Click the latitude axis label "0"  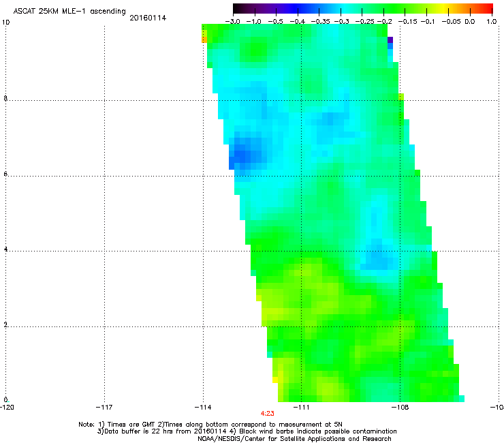(x=5, y=399)
